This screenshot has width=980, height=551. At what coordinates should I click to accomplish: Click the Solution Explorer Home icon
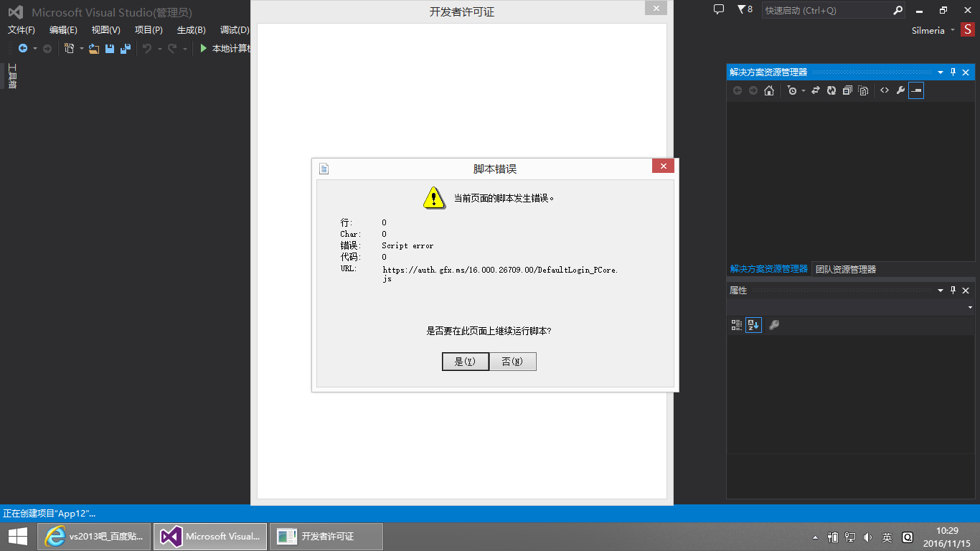(769, 90)
